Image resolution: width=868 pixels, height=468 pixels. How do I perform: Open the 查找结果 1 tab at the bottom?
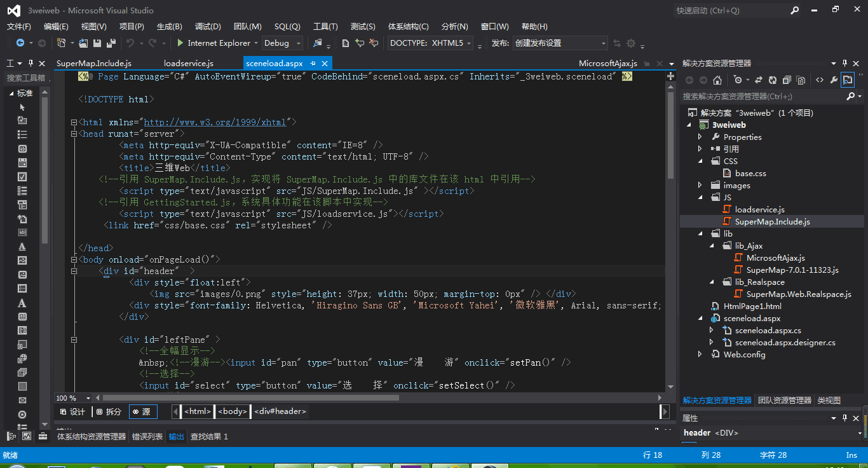[x=209, y=437]
